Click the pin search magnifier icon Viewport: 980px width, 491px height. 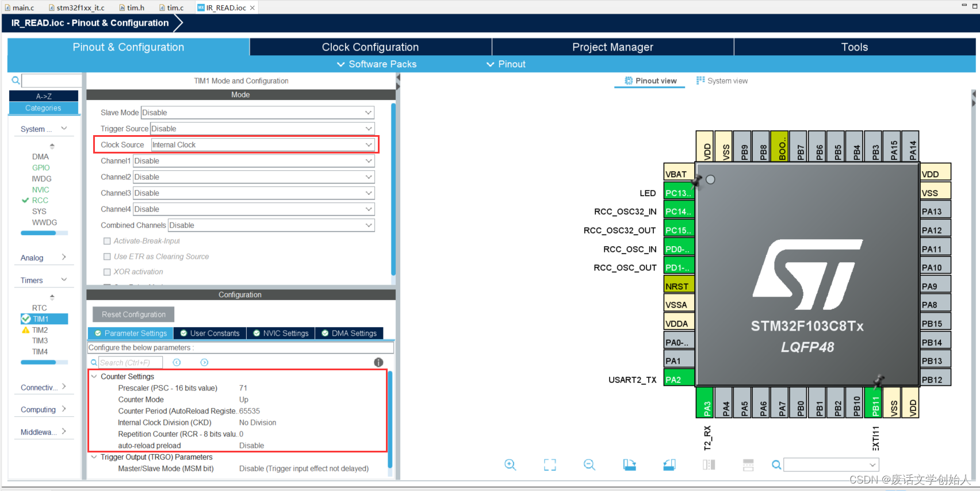pyautogui.click(x=776, y=465)
